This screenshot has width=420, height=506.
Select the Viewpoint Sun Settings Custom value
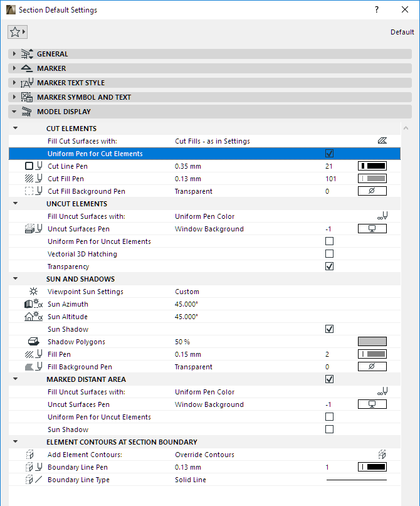(x=187, y=292)
